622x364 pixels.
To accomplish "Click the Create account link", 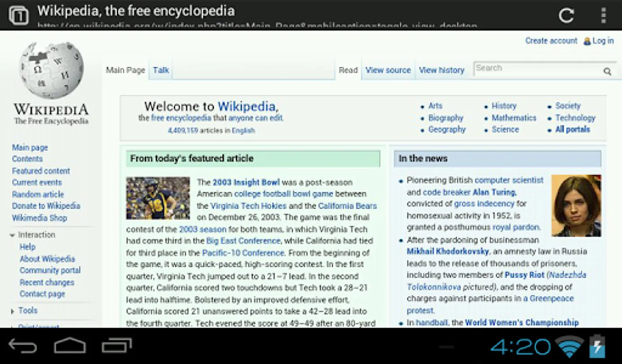I will (x=551, y=41).
